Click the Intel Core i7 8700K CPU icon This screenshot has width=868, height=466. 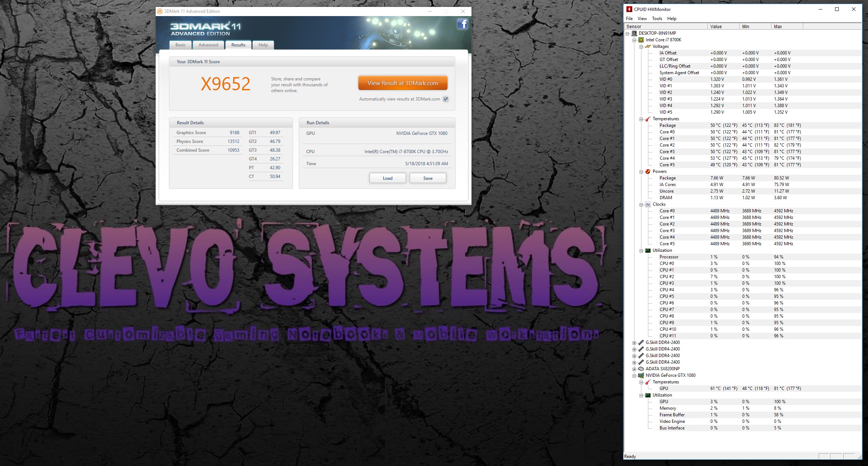[x=641, y=40]
